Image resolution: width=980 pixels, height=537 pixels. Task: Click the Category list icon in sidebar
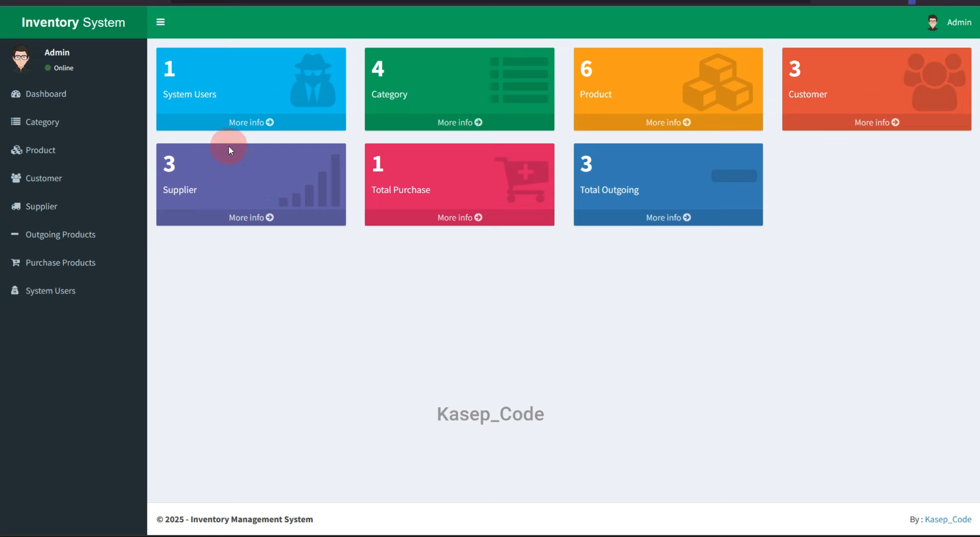click(16, 122)
